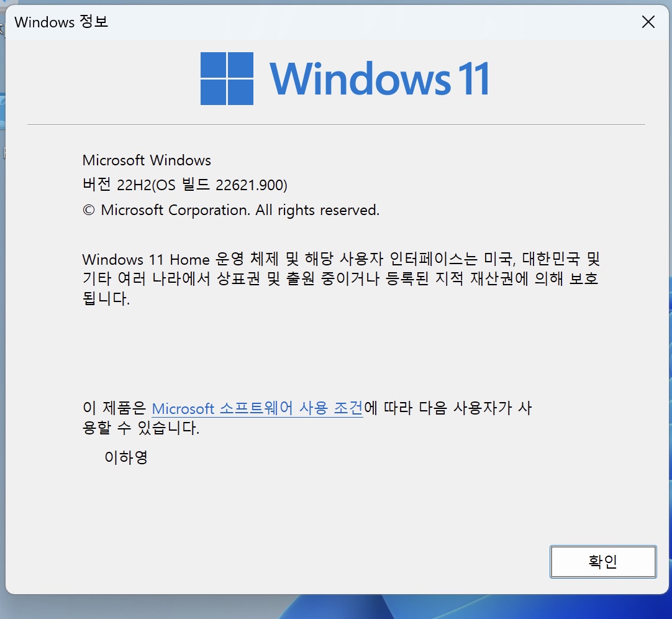Viewport: 672px width, 619px height.
Task: Click the '이 제품은' text before the link
Action: pyautogui.click(x=114, y=408)
